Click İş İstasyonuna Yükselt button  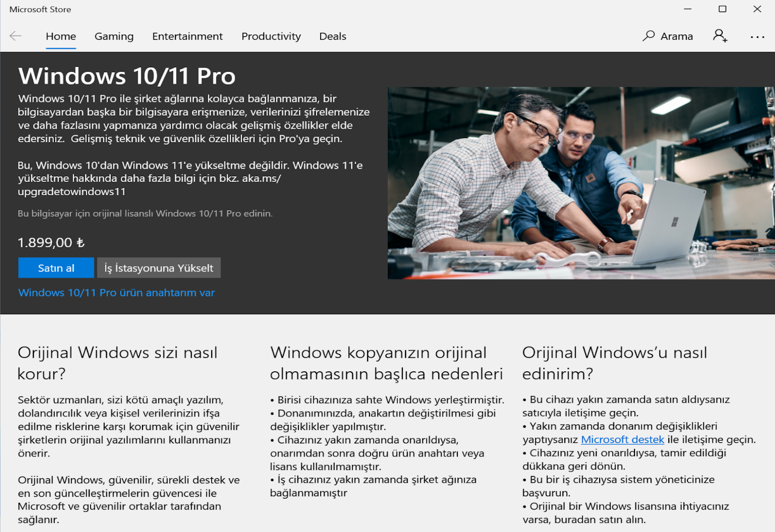pos(159,268)
